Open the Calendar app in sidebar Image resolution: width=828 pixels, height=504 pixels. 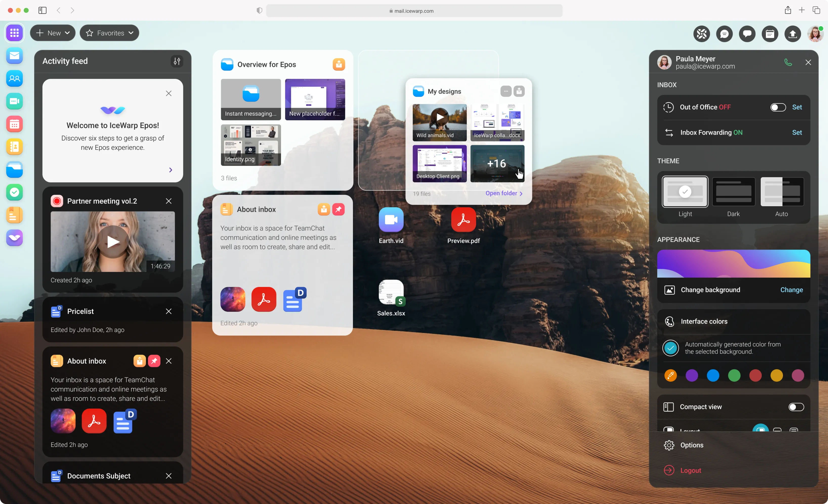[x=14, y=124]
